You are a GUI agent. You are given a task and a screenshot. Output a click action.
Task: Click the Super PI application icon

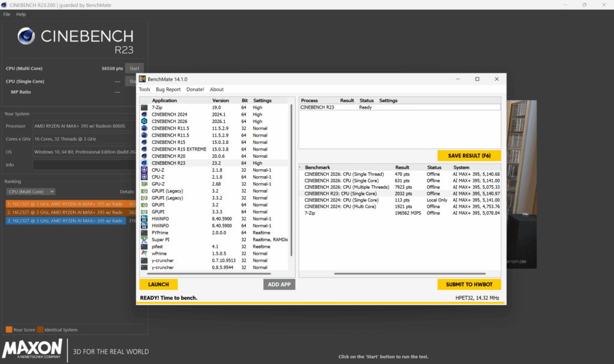tap(144, 239)
